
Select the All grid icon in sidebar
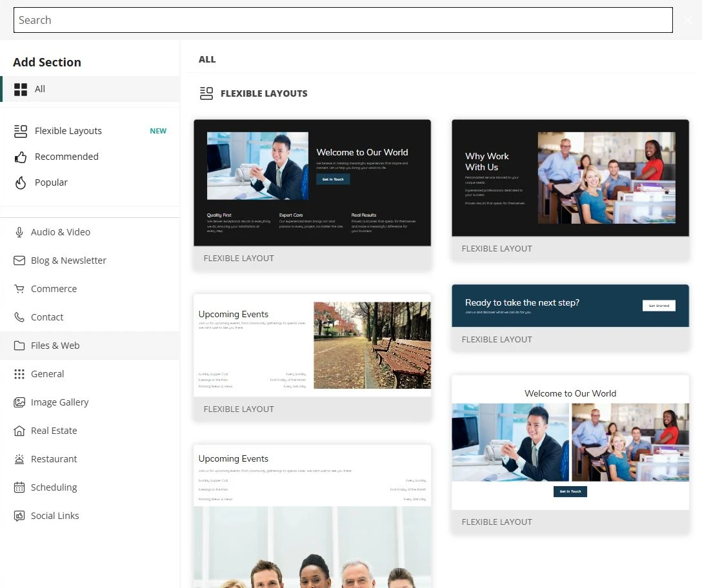pyautogui.click(x=21, y=89)
